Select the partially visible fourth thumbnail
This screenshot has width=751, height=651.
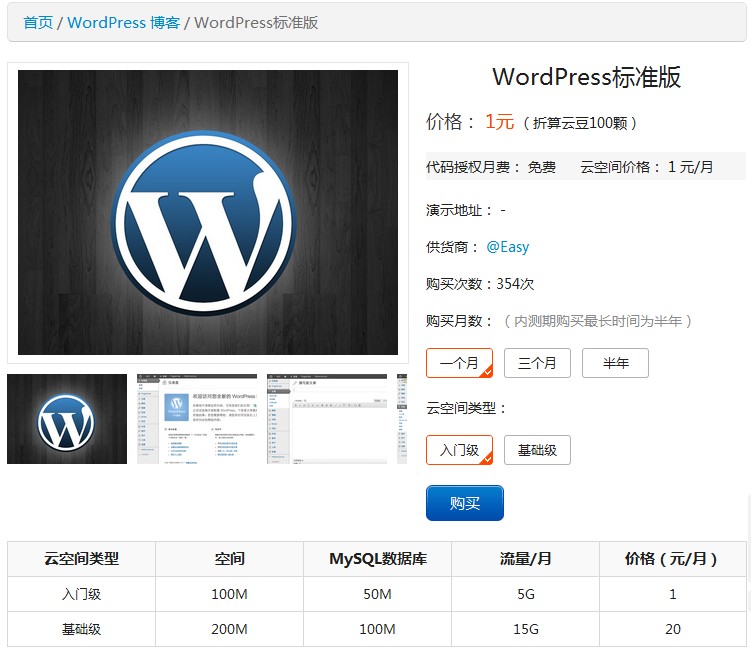click(402, 419)
